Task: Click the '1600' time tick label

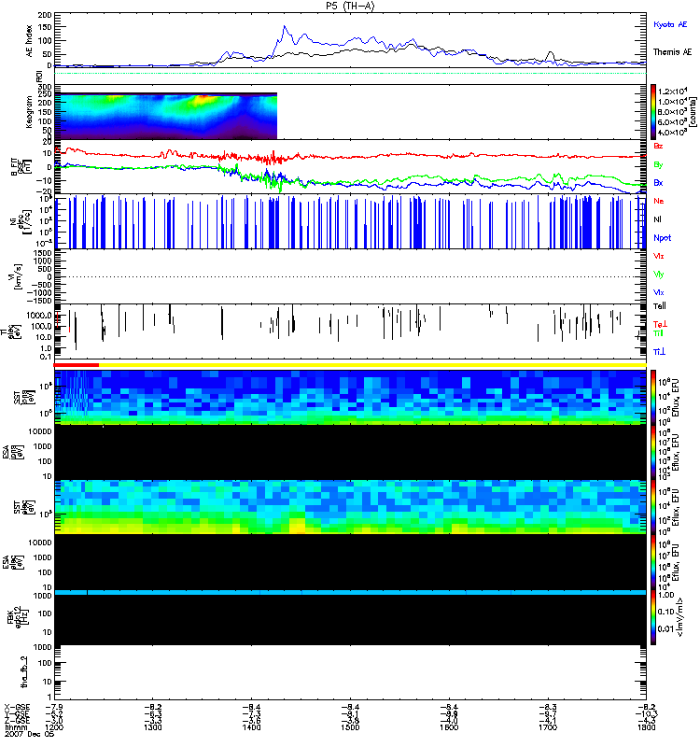Action: pyautogui.click(x=449, y=727)
